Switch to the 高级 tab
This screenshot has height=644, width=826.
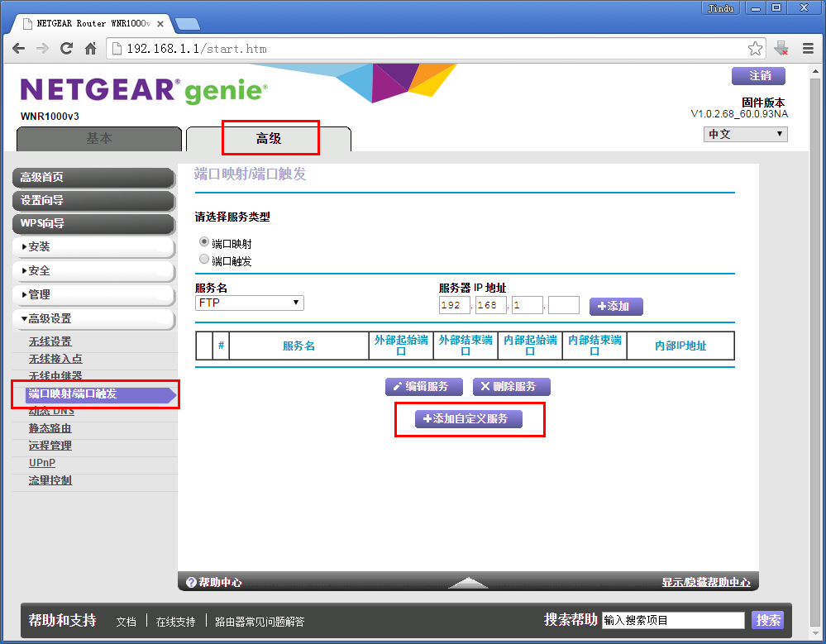[269, 139]
